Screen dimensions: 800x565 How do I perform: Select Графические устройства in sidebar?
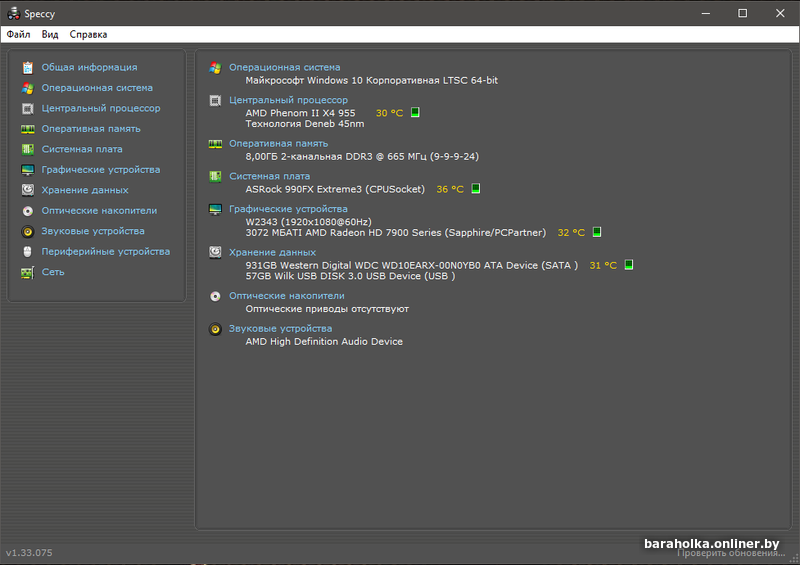click(x=101, y=169)
